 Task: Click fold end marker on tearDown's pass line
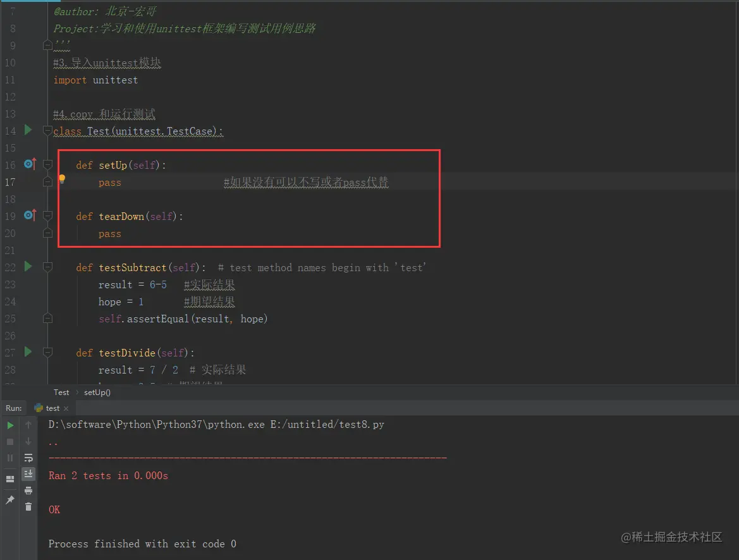pyautogui.click(x=47, y=233)
